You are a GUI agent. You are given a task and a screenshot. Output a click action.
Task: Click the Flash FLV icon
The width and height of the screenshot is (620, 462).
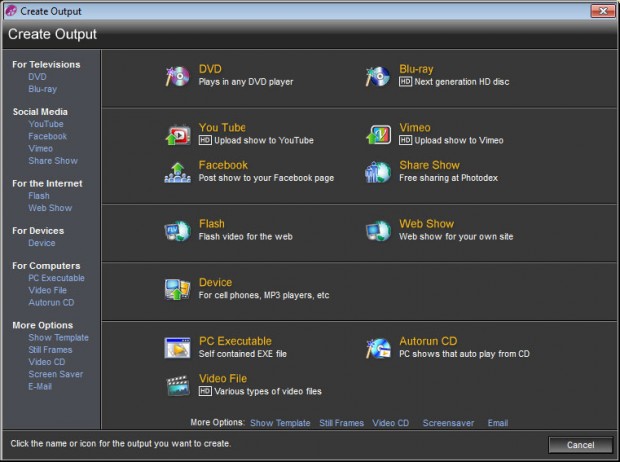point(177,231)
